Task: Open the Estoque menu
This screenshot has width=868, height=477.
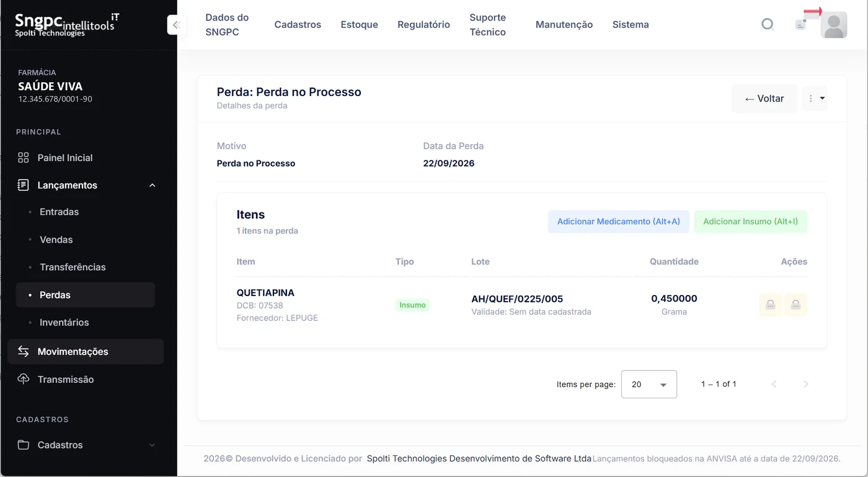Action: pyautogui.click(x=360, y=25)
